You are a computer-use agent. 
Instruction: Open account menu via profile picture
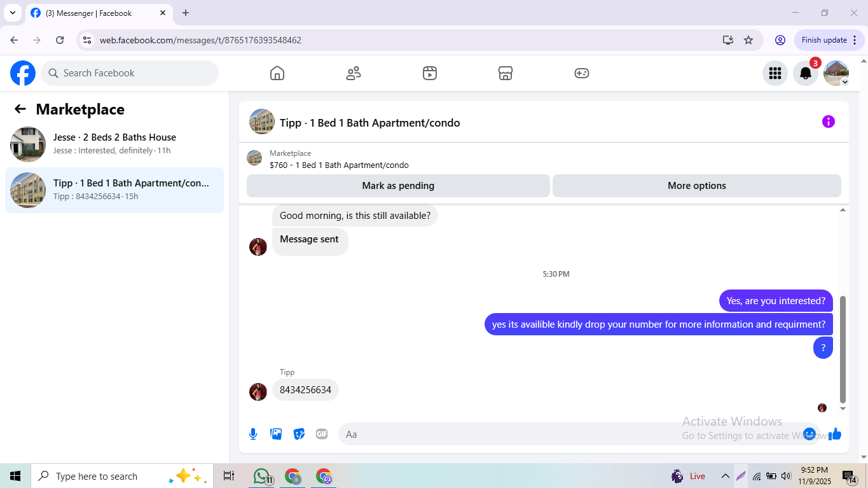point(836,73)
